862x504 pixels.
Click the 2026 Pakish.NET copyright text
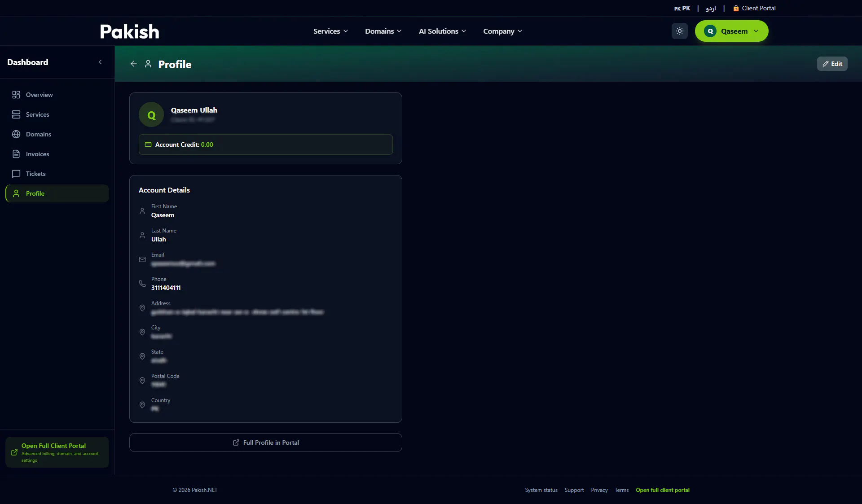coord(195,490)
